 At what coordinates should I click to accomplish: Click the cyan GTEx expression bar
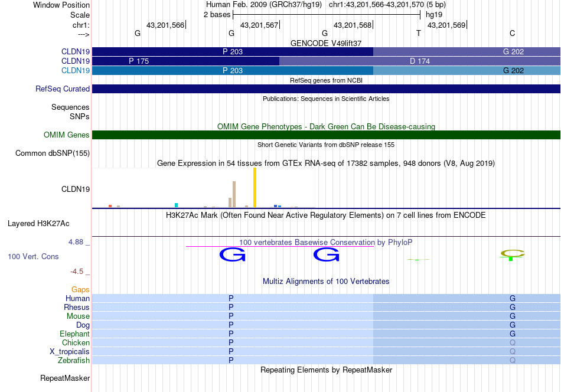pyautogui.click(x=176, y=205)
